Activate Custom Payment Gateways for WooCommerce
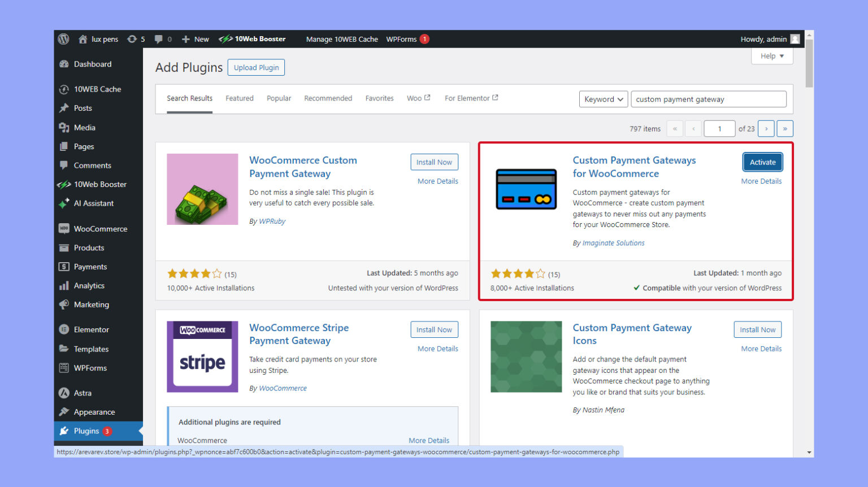 click(762, 162)
